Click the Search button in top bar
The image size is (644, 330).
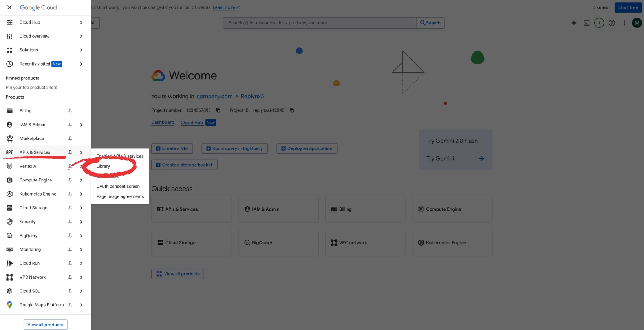tap(430, 23)
